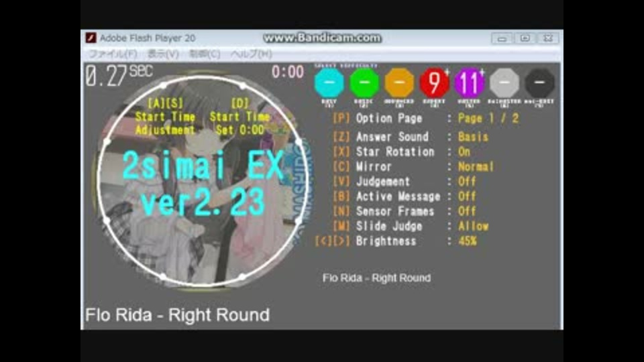
Task: Click small Flo Rida - Right Round caption
Action: pyautogui.click(x=376, y=278)
